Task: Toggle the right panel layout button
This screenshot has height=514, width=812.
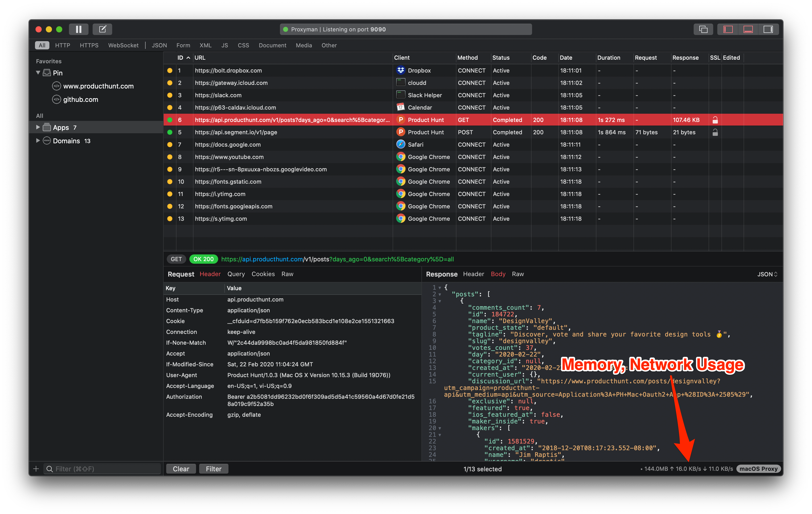Action: click(768, 29)
